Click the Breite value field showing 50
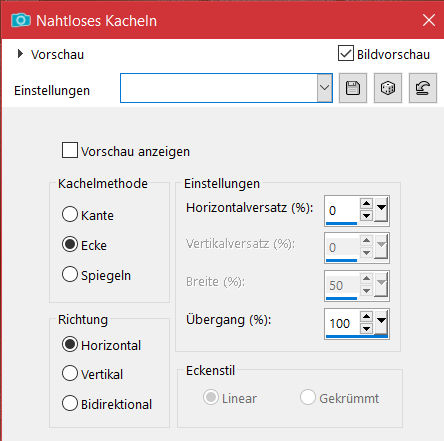 (342, 285)
